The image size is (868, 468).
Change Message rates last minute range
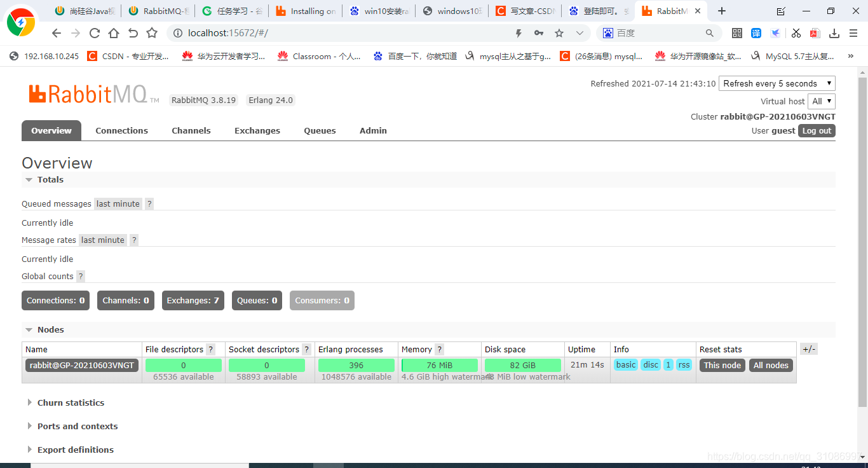103,240
